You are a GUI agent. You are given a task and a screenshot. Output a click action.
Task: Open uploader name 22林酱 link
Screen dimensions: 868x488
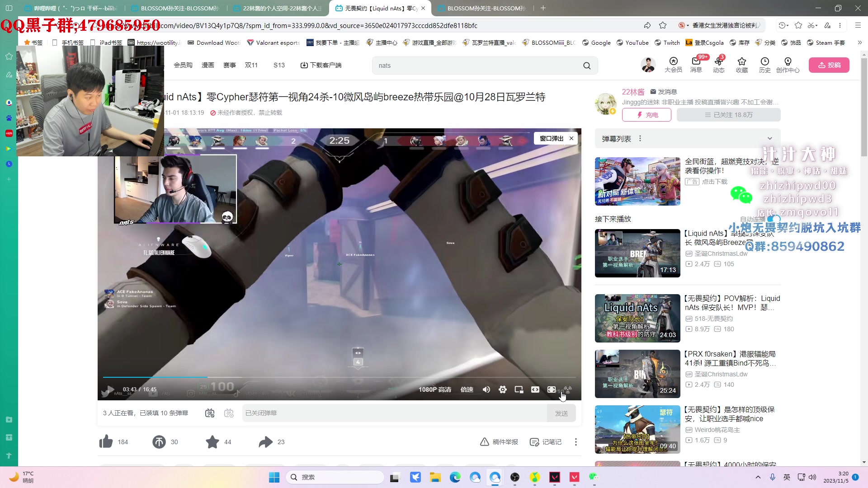coord(633,92)
